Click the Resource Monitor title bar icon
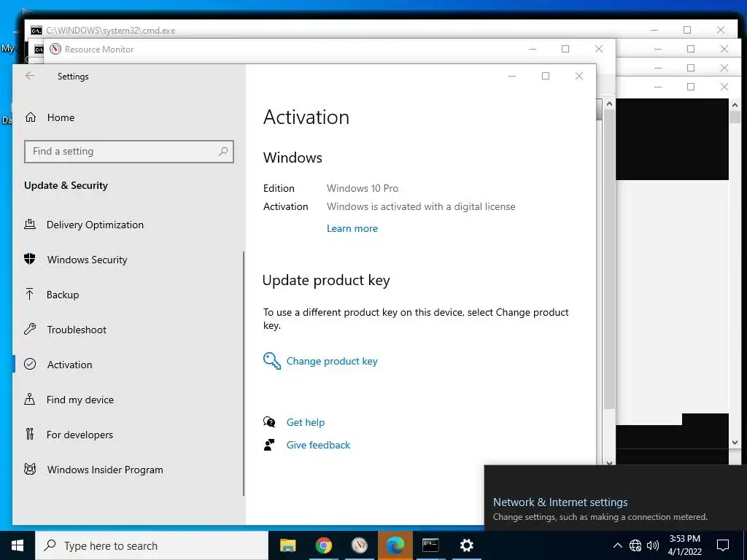747x560 pixels. click(55, 49)
